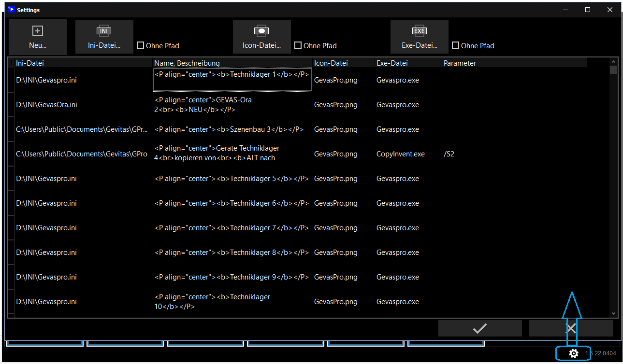The height and width of the screenshot is (364, 623).
Task: Select GevasPro.png in the Techniklager 10 row
Action: pyautogui.click(x=344, y=302)
